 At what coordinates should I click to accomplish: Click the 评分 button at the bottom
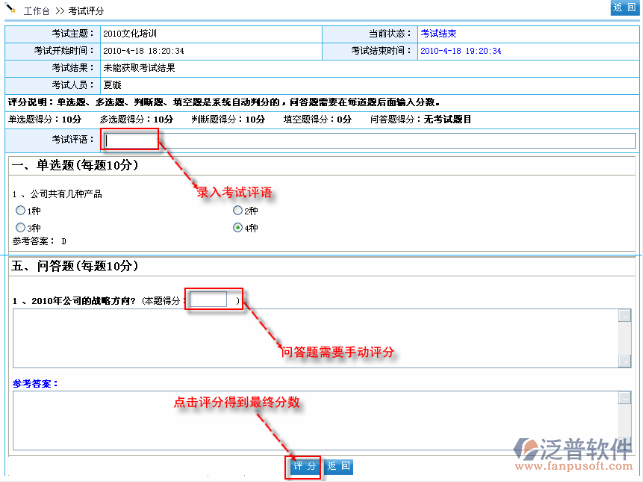304,466
